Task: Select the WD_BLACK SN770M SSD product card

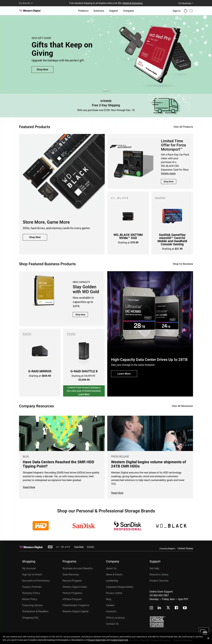Action: 128,223
